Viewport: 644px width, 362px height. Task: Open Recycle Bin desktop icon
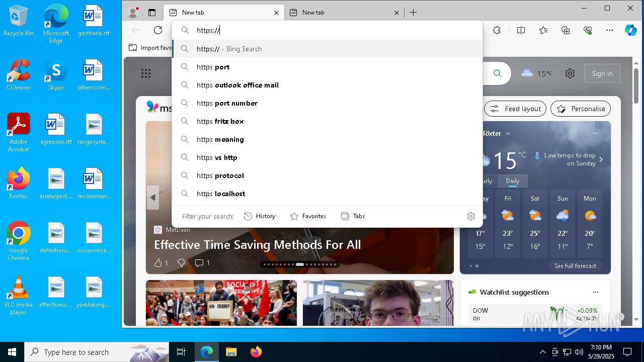(19, 21)
